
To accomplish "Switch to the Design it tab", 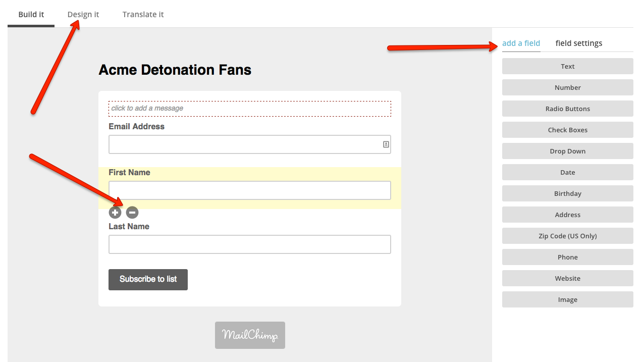I will click(83, 14).
